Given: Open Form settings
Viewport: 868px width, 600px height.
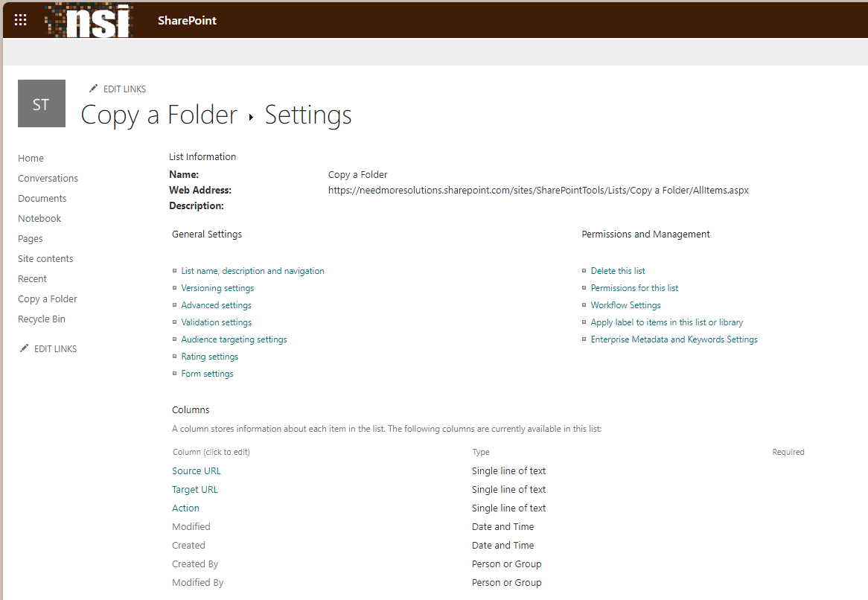Looking at the screenshot, I should (207, 374).
